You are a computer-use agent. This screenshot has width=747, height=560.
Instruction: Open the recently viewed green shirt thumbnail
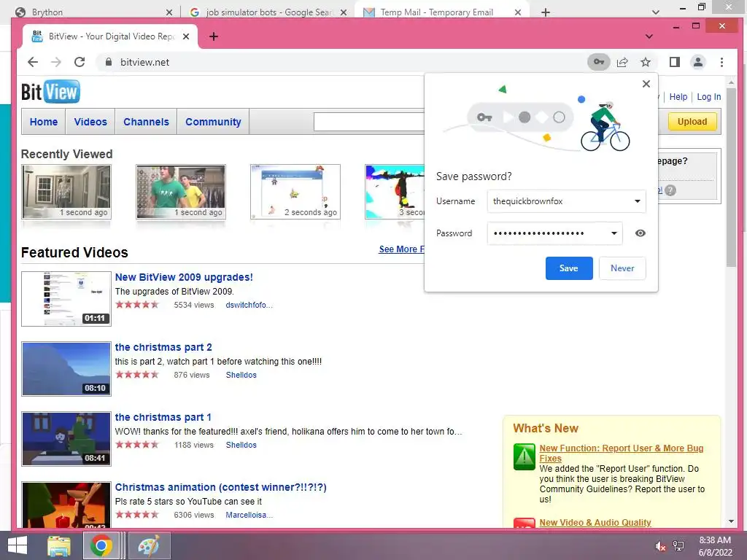(181, 192)
